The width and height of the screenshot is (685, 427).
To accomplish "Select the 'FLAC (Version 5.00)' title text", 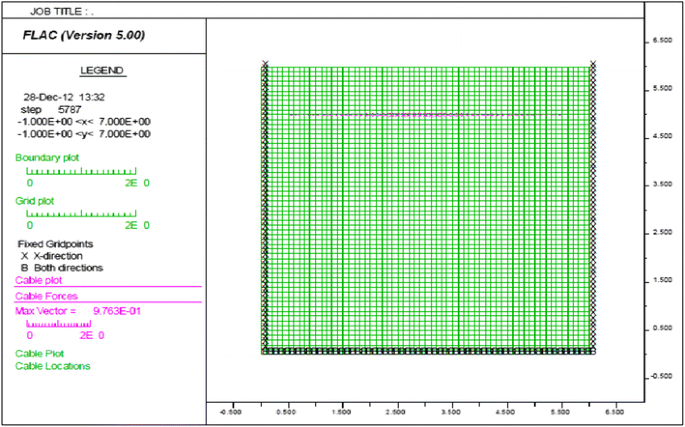I will point(83,35).
